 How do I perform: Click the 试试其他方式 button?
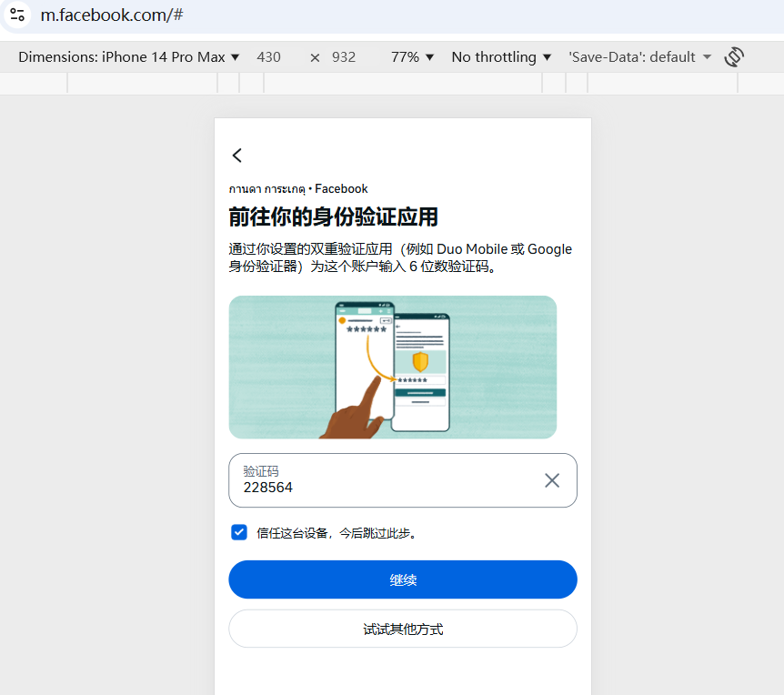403,629
